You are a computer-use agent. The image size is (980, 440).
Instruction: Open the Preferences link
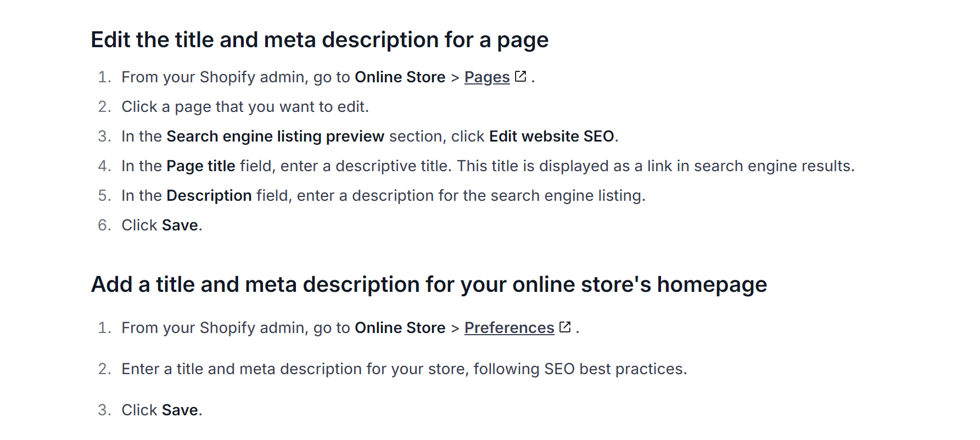tap(509, 328)
